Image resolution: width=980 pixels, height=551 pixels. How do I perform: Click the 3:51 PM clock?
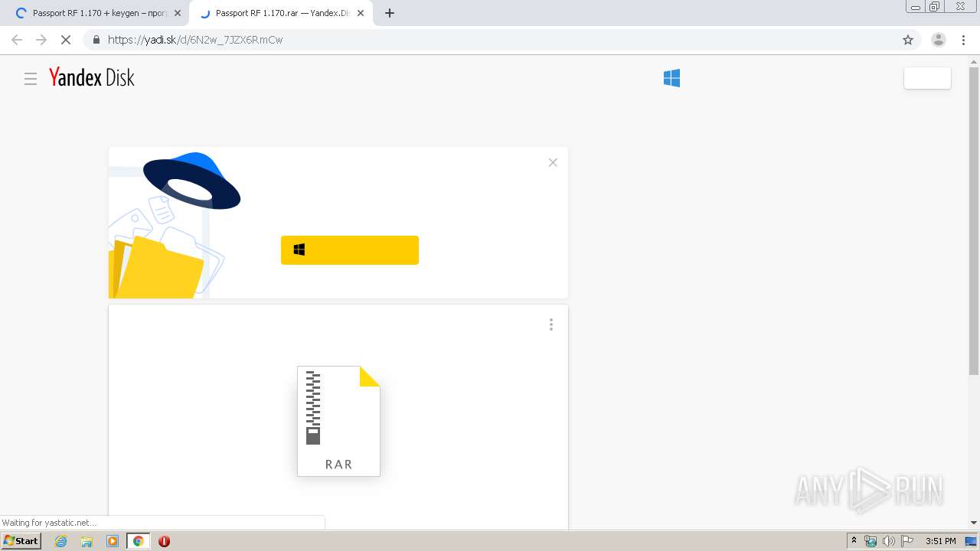click(x=941, y=541)
